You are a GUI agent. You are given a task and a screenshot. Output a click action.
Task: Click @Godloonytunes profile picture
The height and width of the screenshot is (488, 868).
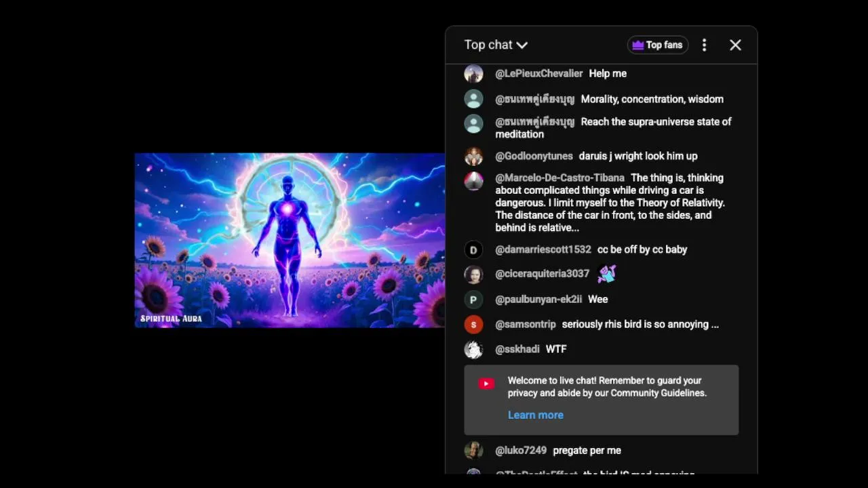tap(473, 157)
